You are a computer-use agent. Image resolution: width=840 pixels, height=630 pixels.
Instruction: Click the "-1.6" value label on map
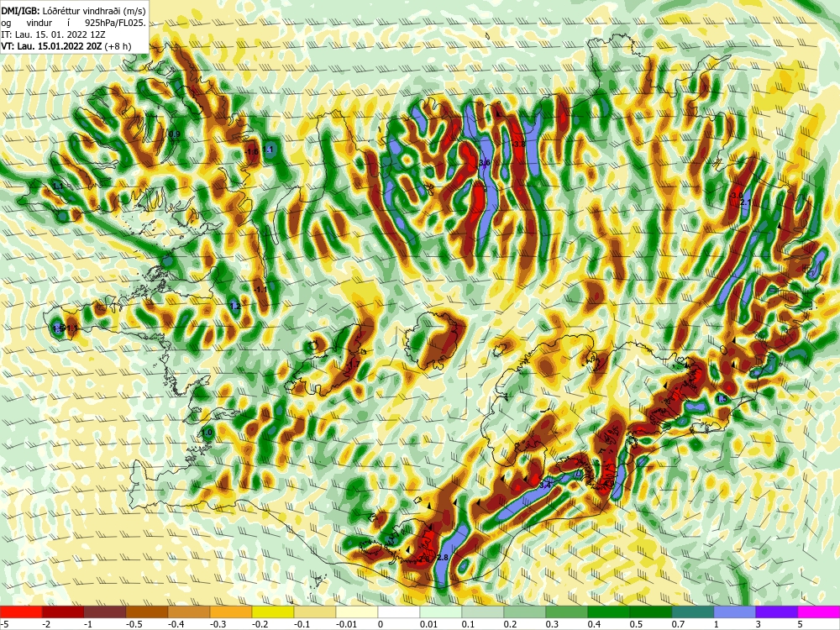pos(251,151)
